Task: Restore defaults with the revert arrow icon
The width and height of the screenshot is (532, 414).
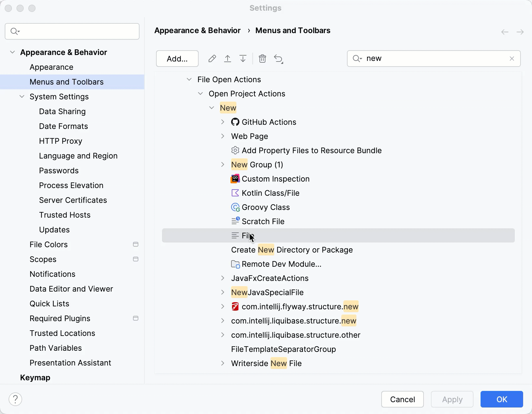Action: pyautogui.click(x=278, y=59)
